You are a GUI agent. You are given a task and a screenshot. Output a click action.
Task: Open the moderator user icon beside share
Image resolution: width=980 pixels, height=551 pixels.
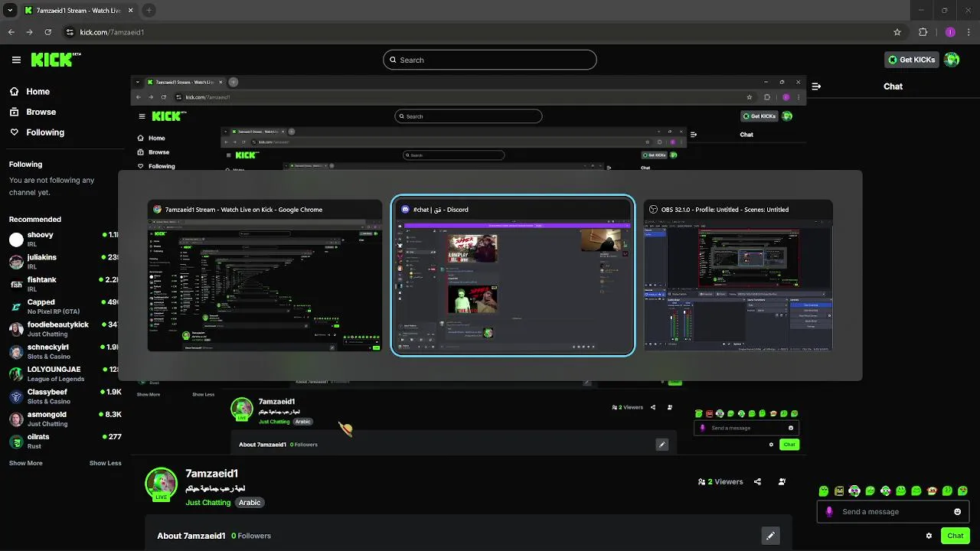pyautogui.click(x=782, y=482)
